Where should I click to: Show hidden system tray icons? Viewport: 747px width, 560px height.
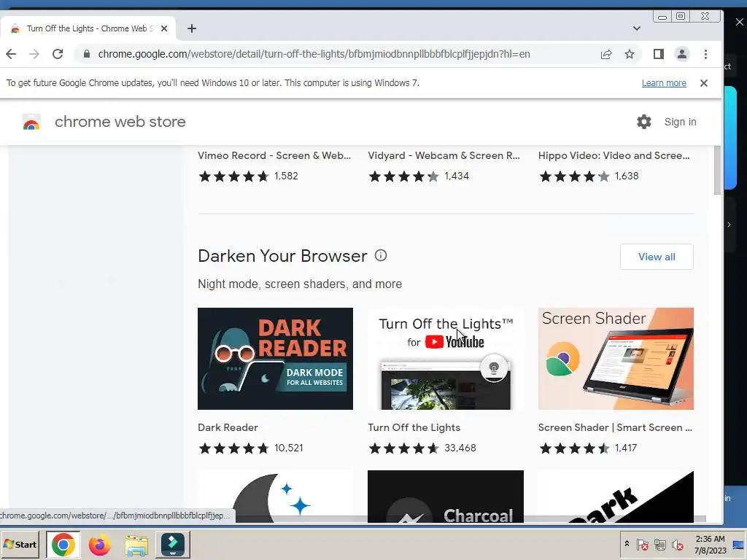coord(627,544)
